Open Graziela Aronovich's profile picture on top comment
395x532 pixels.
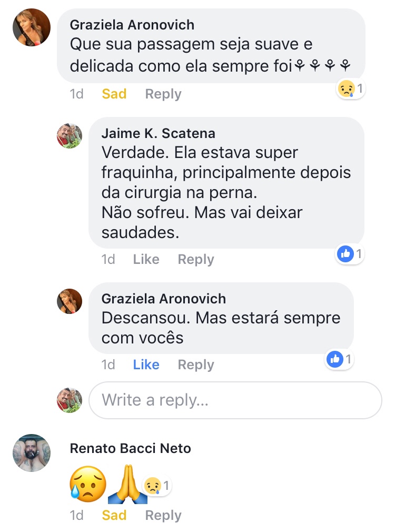point(32,27)
